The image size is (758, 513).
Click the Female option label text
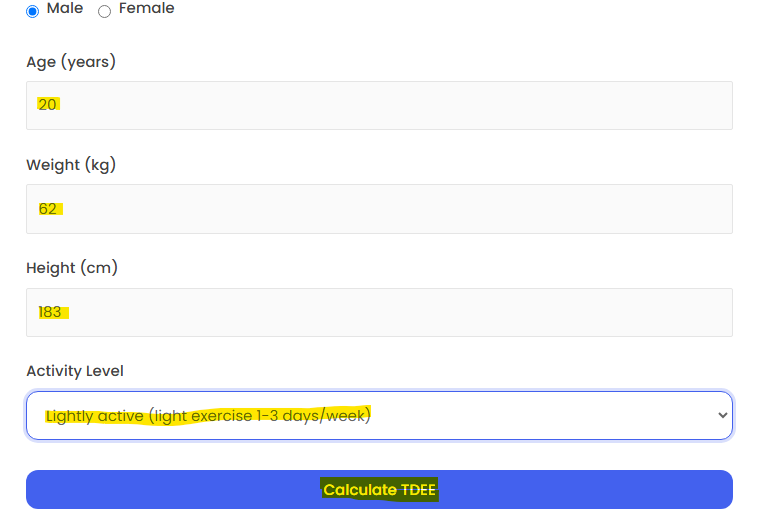(x=146, y=8)
